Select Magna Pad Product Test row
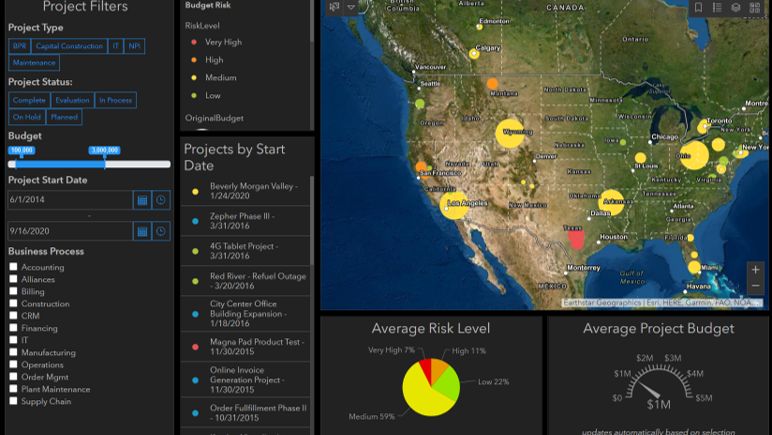 245,346
